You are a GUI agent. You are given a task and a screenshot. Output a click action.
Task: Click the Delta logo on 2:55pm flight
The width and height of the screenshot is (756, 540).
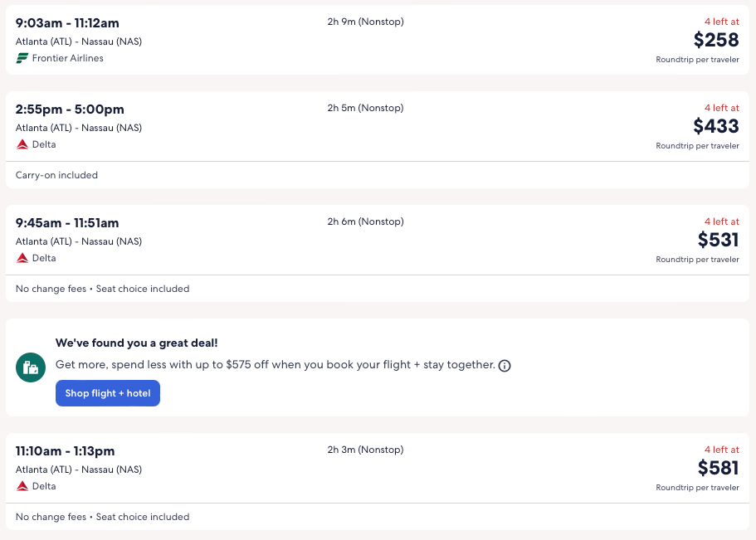[22, 144]
